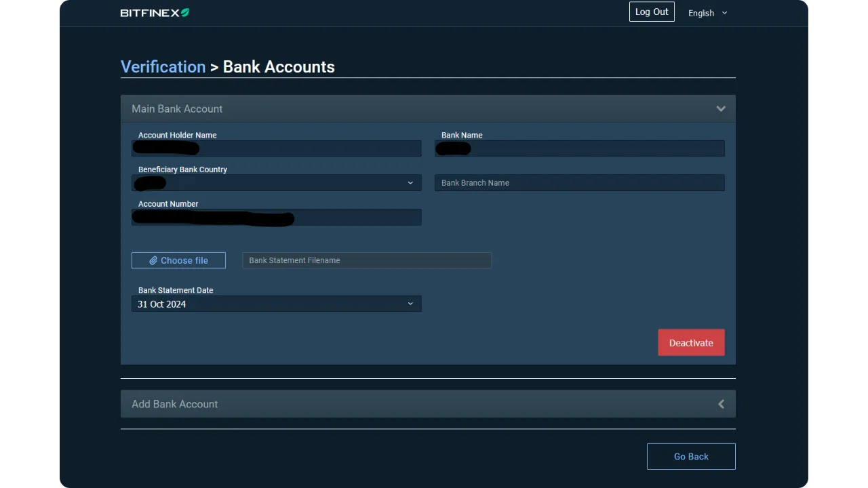Open the Bank Statement Date selector showing 31 Oct 2024
868x488 pixels.
[276, 304]
